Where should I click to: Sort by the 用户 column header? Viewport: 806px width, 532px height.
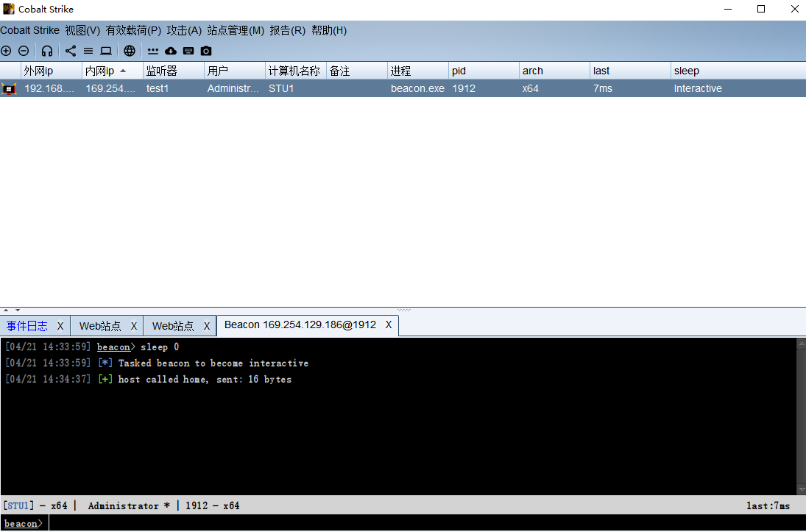click(235, 71)
